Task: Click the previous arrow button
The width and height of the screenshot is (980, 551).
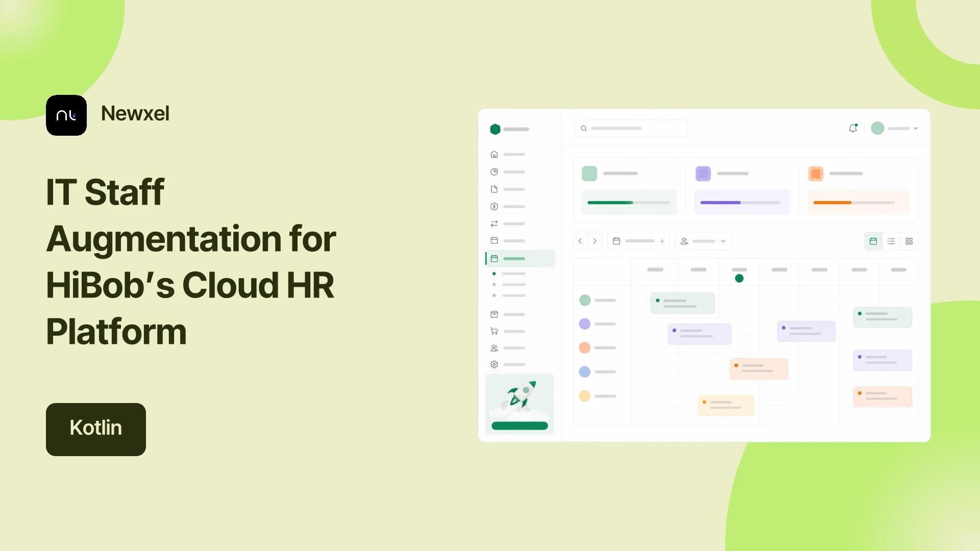Action: tap(580, 241)
